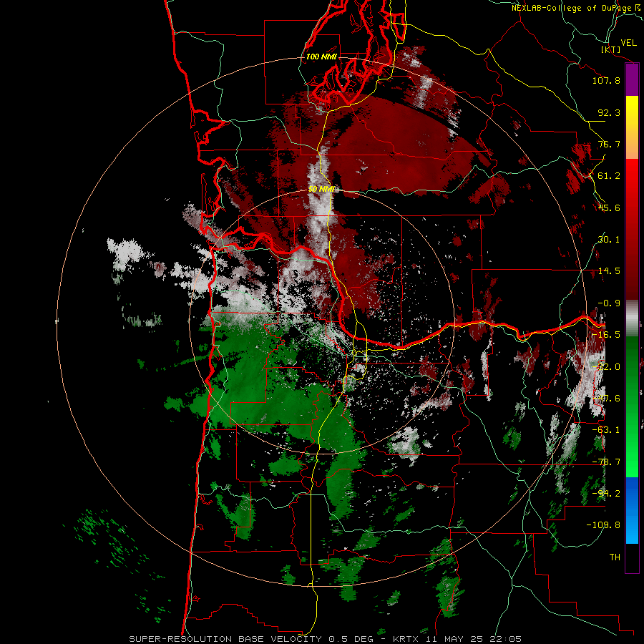Select the 107.8 value on the velocity scale
This screenshot has width=644, height=644.
coord(606,80)
